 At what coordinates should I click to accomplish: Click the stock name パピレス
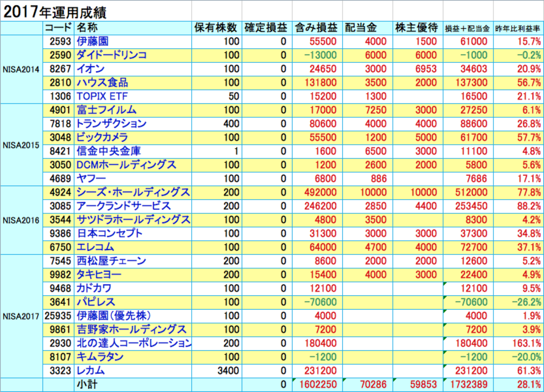pos(96,302)
